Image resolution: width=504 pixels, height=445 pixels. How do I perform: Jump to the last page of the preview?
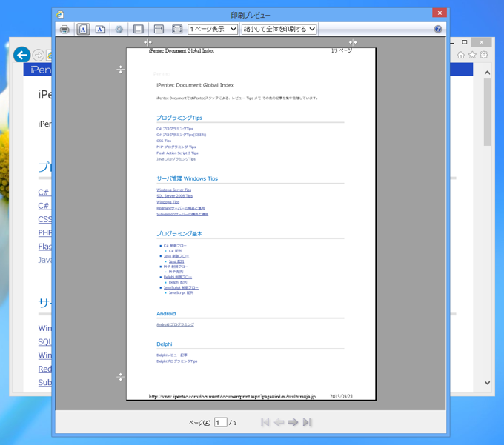(x=308, y=422)
